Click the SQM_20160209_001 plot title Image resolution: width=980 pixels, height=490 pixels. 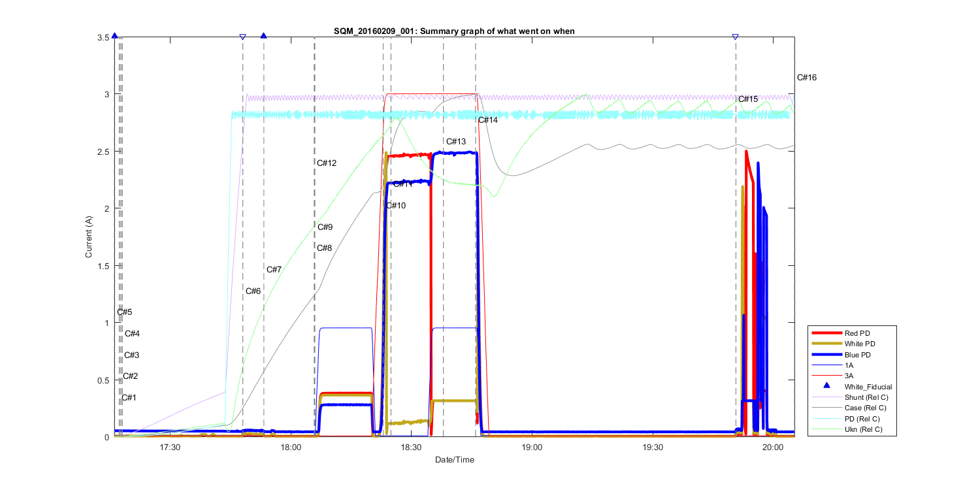pyautogui.click(x=454, y=31)
